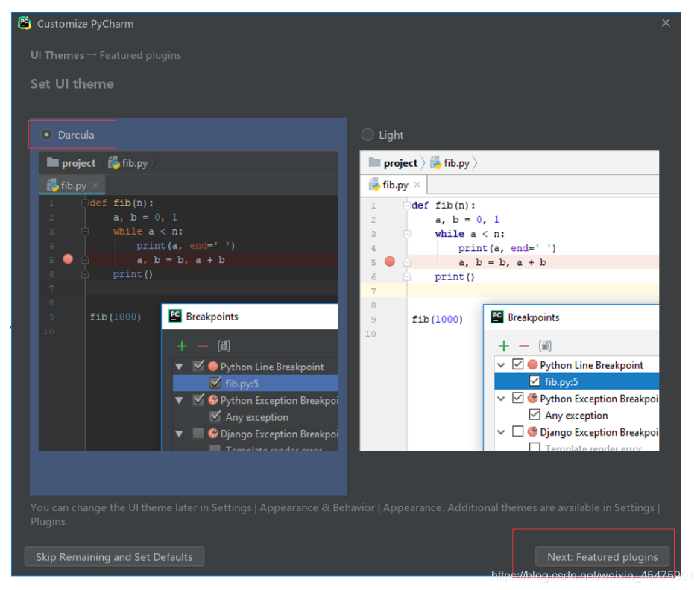Click fib.py Python file icon in Light breadcrumb
Screen dimensions: 700x590
(x=435, y=163)
